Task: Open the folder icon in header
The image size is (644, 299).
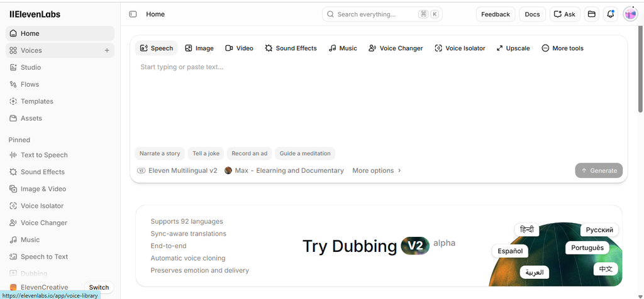Action: (591, 14)
